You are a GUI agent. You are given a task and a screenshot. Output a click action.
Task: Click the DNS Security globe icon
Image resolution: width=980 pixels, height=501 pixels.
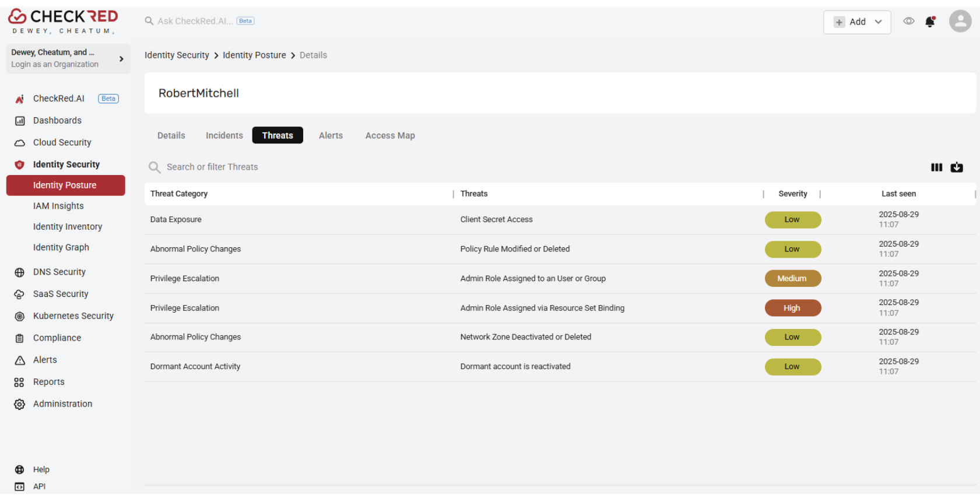(19, 272)
